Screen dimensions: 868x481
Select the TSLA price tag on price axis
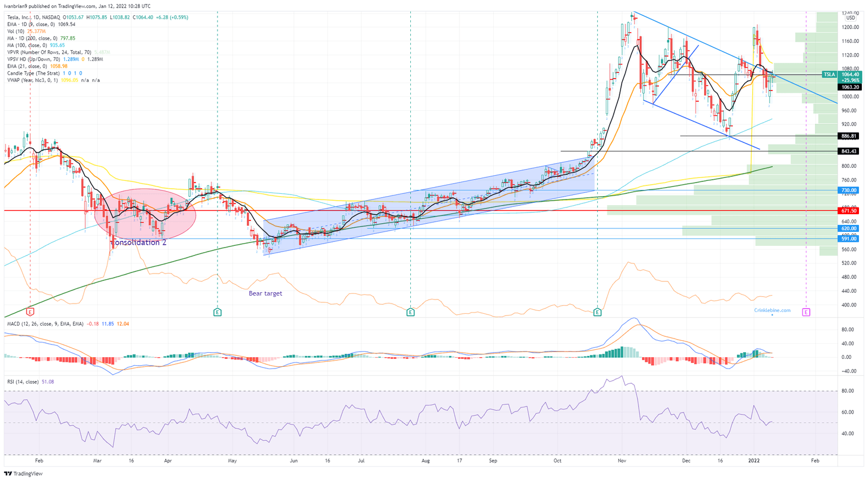point(829,75)
